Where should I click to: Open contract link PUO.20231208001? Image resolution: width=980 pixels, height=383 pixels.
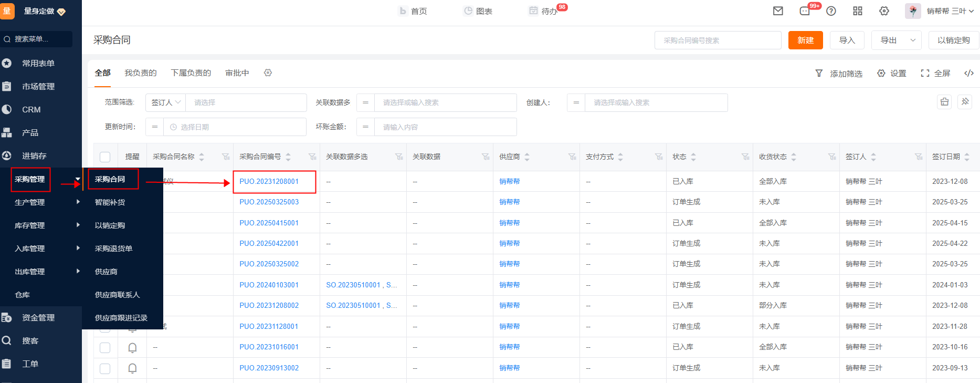pos(269,181)
